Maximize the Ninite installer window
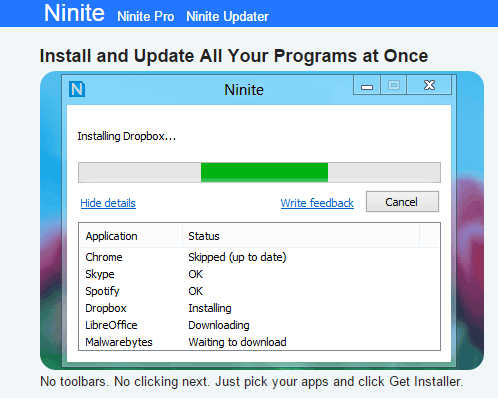498x399 pixels. click(394, 85)
